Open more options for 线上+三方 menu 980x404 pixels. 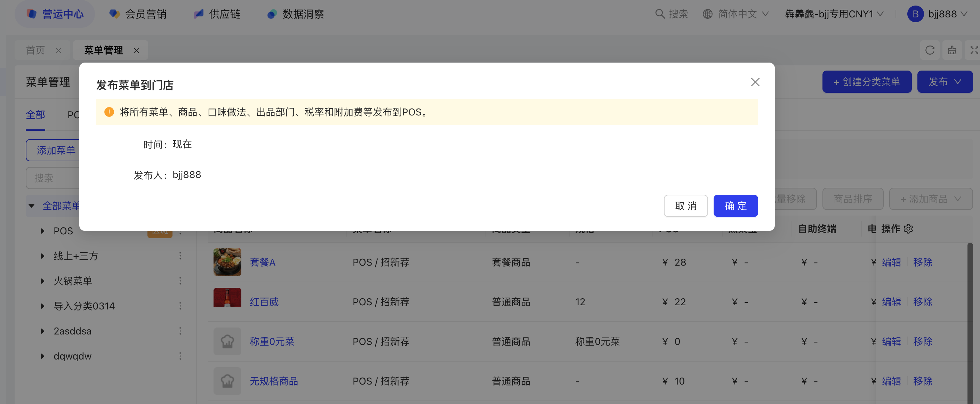[180, 256]
